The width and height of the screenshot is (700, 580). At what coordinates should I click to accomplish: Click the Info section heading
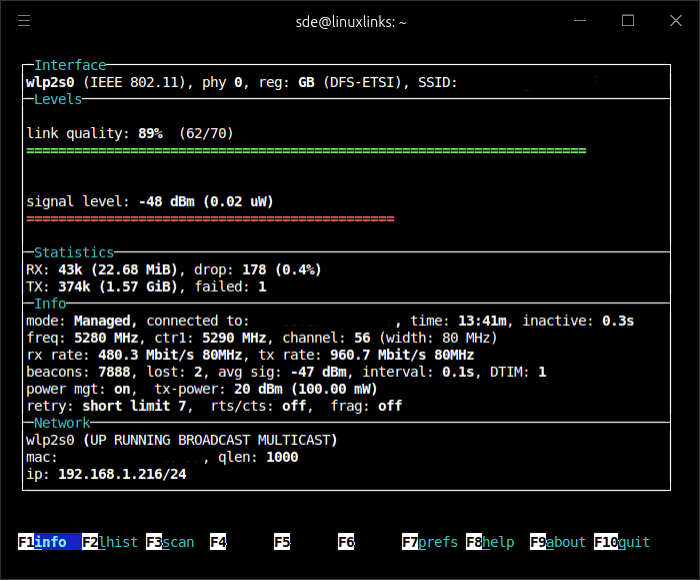pyautogui.click(x=50, y=304)
